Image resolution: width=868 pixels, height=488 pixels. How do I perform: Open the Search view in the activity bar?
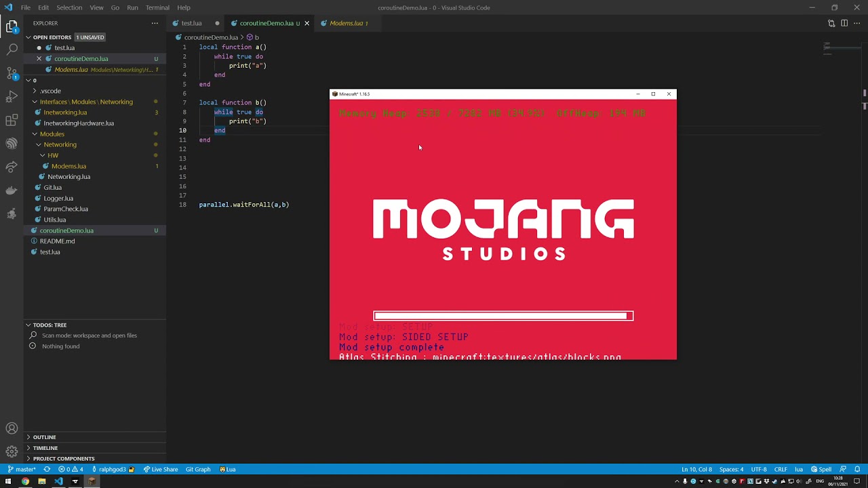pos(12,50)
